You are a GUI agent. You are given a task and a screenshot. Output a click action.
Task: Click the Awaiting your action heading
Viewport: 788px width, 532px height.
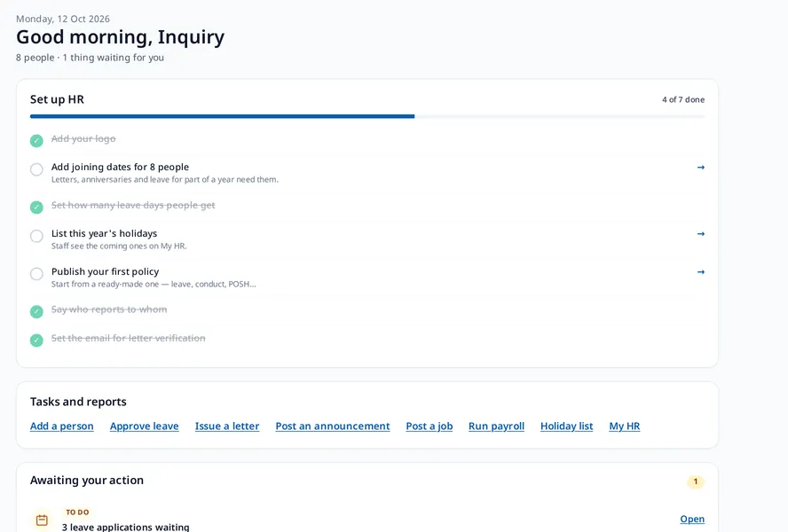click(87, 481)
